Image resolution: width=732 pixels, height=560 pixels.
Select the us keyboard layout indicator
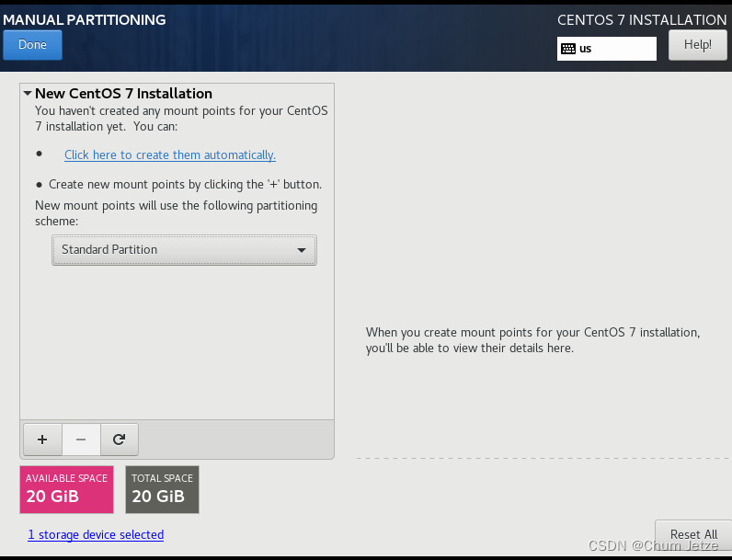(606, 49)
